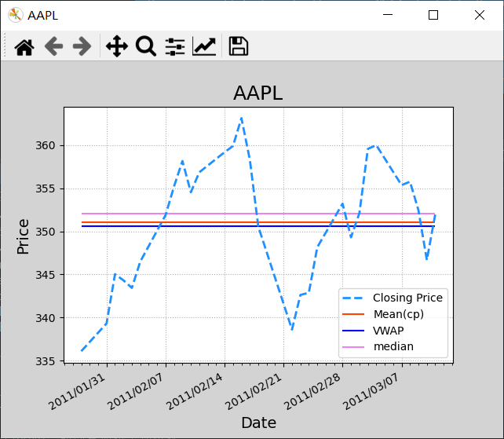Click the 360 price tick label
The height and width of the screenshot is (439, 504).
tap(46, 146)
